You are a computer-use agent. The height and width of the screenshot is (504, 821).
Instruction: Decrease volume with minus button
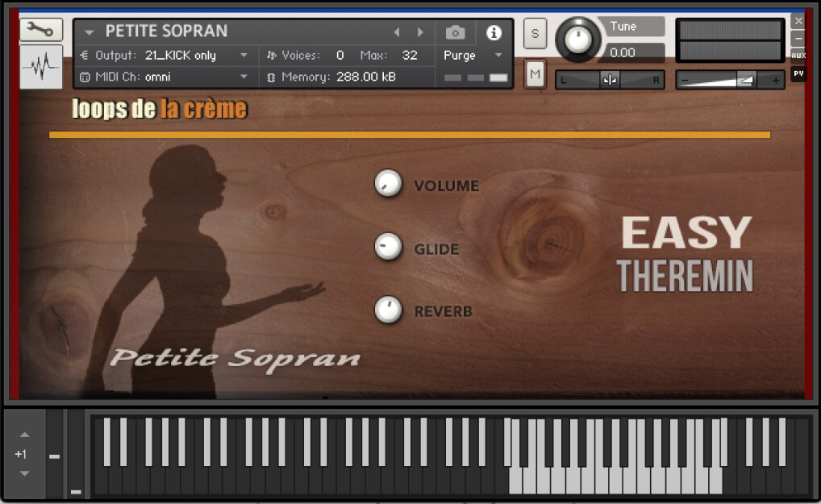(685, 81)
